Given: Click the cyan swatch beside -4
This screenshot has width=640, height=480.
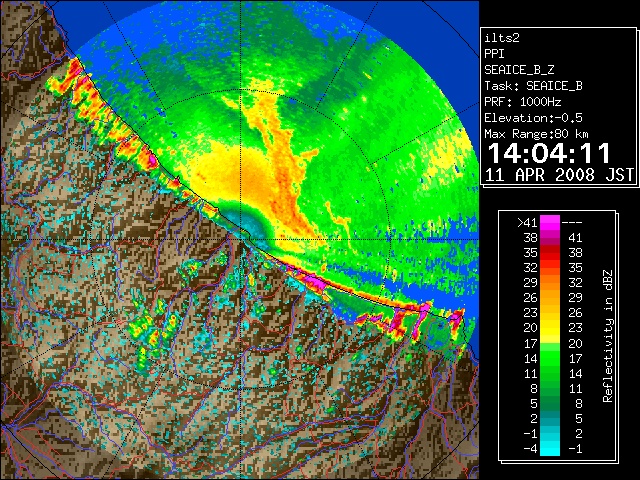Looking at the screenshot, I should [x=550, y=448].
